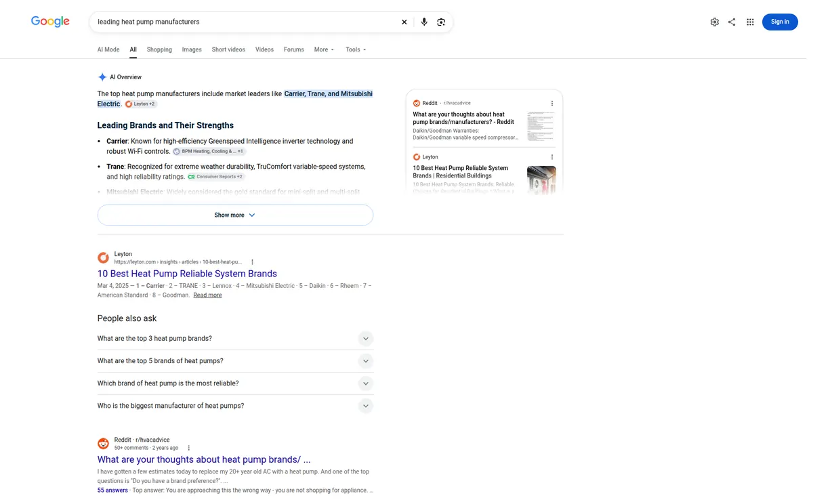The height and width of the screenshot is (504, 813).
Task: Go to Google homepage via logo
Action: coord(50,22)
